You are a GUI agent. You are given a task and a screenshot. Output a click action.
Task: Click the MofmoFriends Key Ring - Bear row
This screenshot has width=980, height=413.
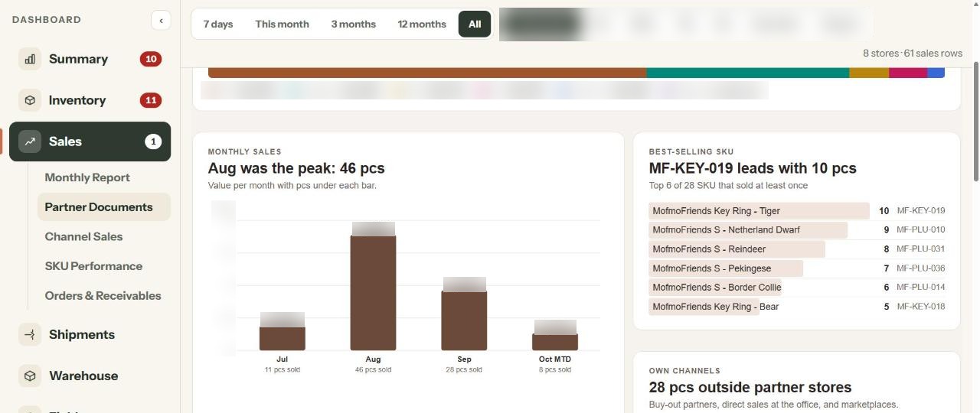point(797,307)
